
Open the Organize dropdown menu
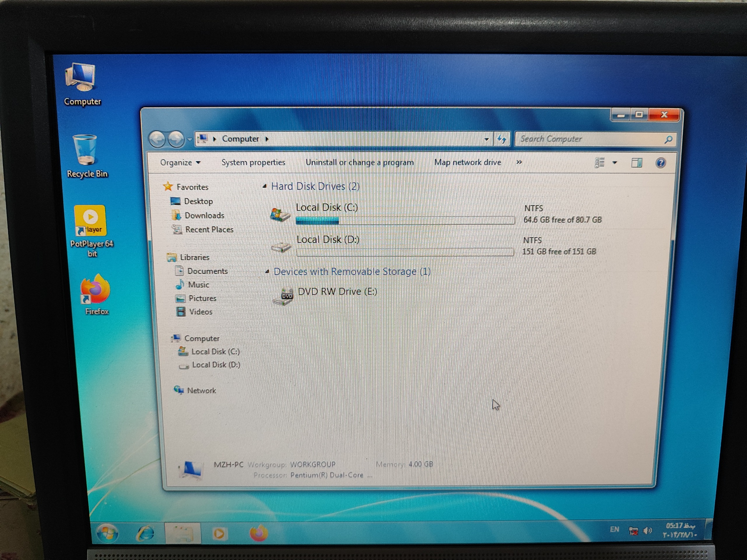(x=180, y=162)
